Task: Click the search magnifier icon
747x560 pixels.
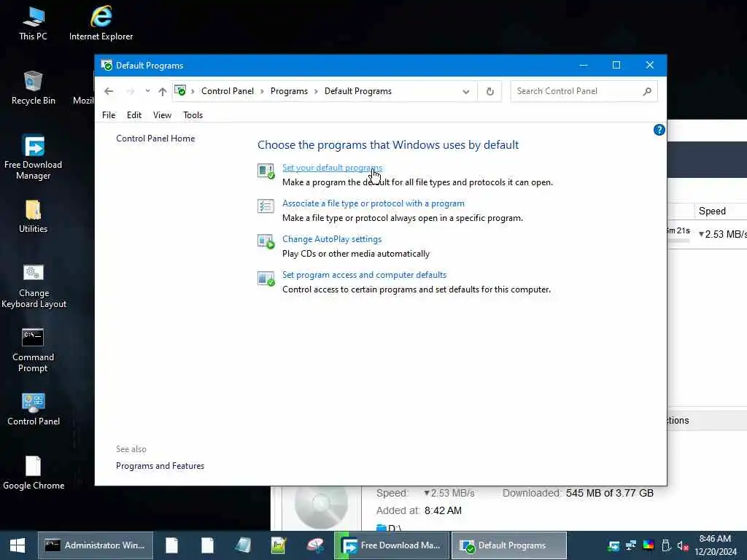Action: 647,91
